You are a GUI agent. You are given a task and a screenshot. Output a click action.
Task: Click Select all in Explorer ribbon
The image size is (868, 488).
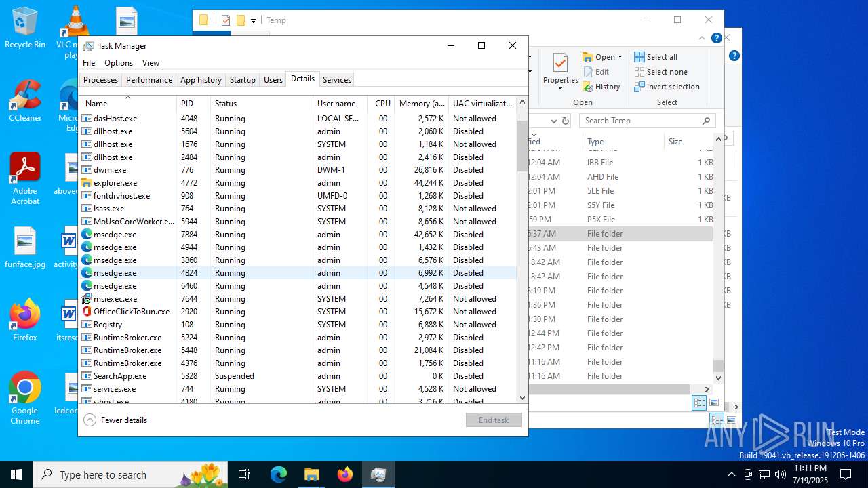[656, 57]
